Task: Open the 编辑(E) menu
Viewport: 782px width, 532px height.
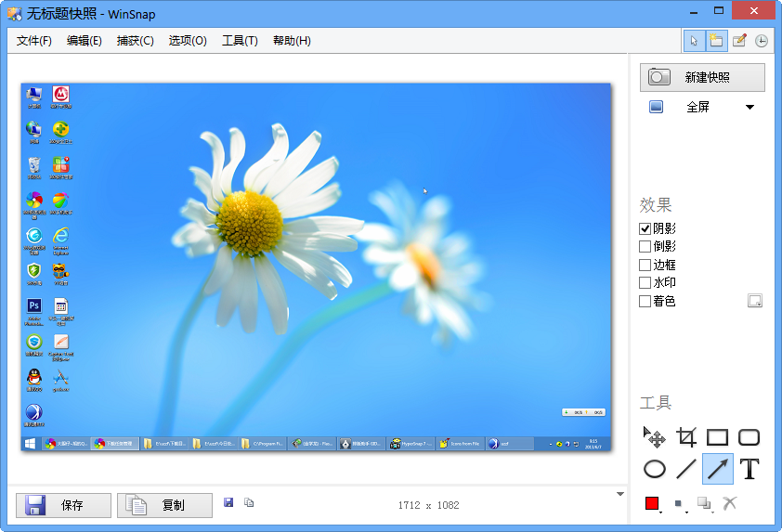Action: 85,41
